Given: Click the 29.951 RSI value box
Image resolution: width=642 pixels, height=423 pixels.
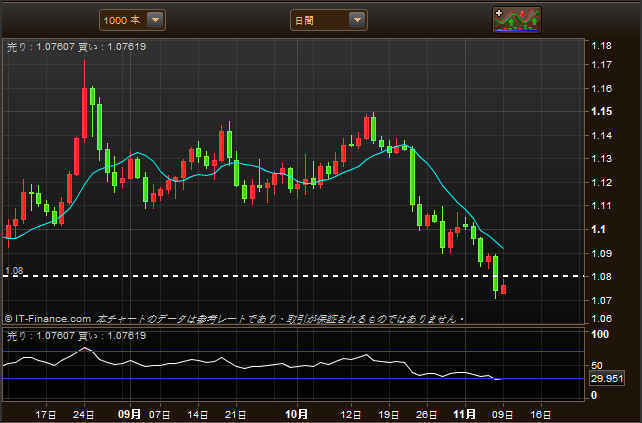Looking at the screenshot, I should tap(606, 378).
